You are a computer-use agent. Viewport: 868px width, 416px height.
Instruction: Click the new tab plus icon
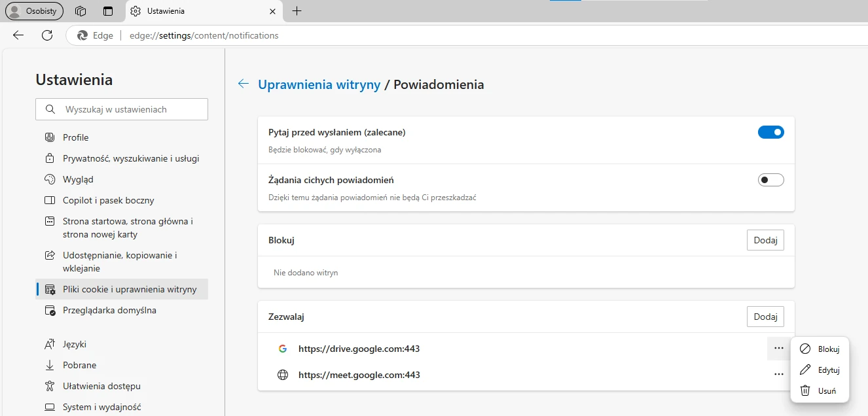(x=297, y=11)
